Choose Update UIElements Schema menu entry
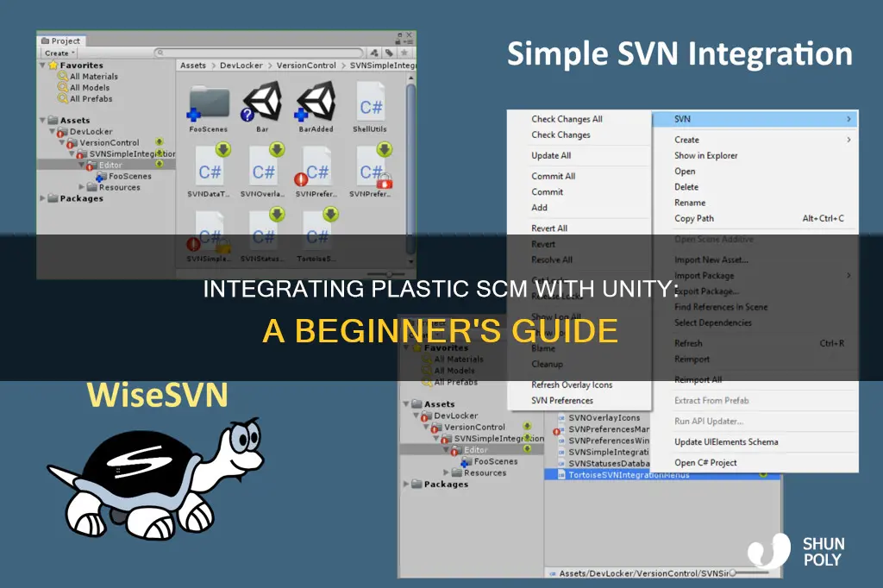Screen dimensions: 883x588 pos(726,442)
